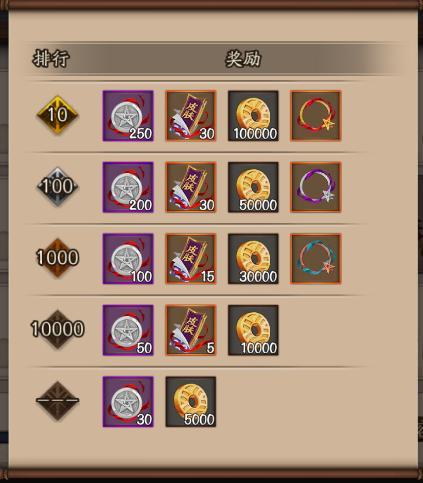This screenshot has height=483, width=423.
Task: Tap the gold coin reward of 5000
Action: click(x=191, y=402)
